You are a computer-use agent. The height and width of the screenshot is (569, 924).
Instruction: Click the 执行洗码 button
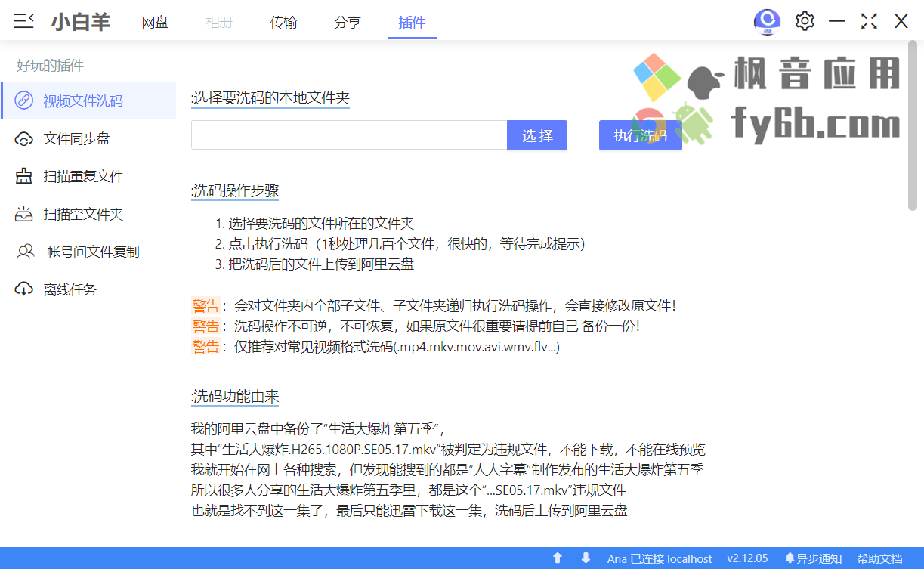click(x=641, y=135)
